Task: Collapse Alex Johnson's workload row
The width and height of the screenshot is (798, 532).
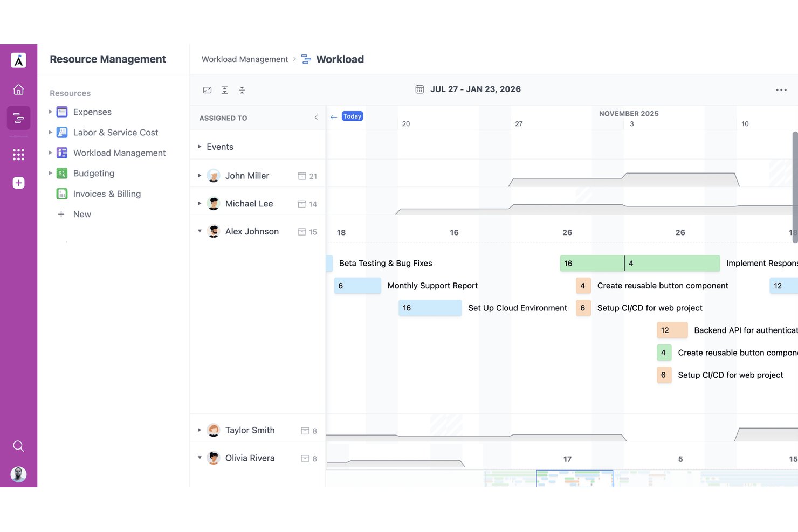Action: [200, 231]
